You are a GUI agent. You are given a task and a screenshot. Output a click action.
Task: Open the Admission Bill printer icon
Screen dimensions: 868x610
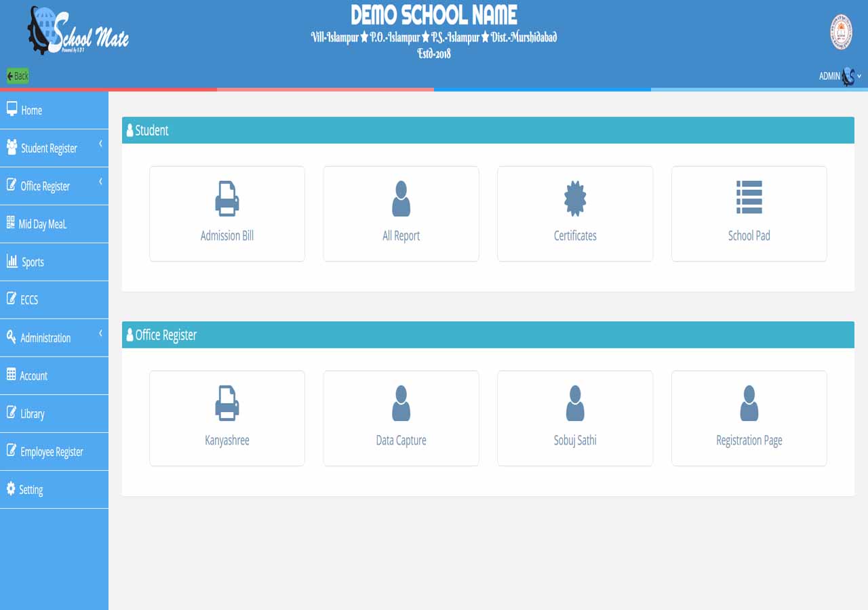tap(226, 199)
